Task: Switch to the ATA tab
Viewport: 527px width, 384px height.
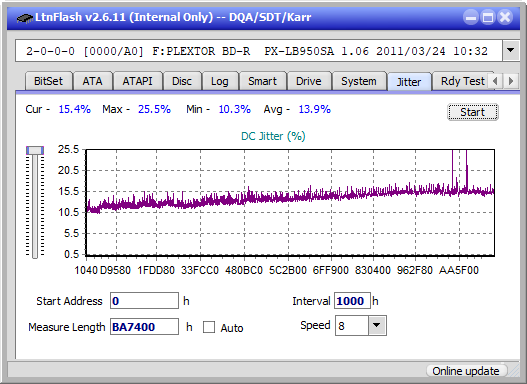Action: point(92,81)
